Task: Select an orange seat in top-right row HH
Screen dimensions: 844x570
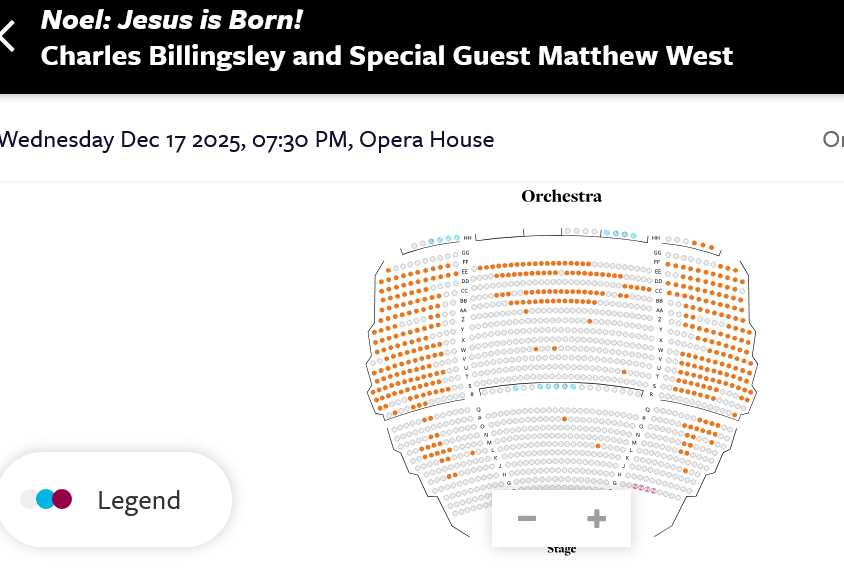Action: point(702,244)
